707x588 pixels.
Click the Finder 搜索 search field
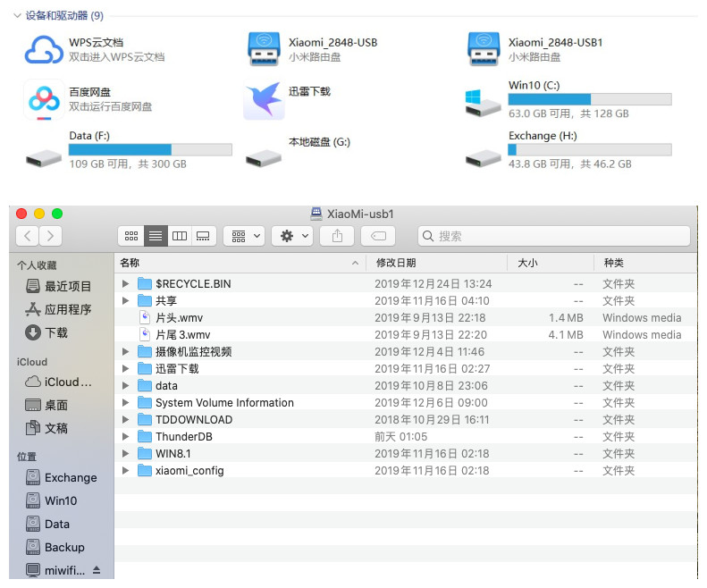pos(554,236)
